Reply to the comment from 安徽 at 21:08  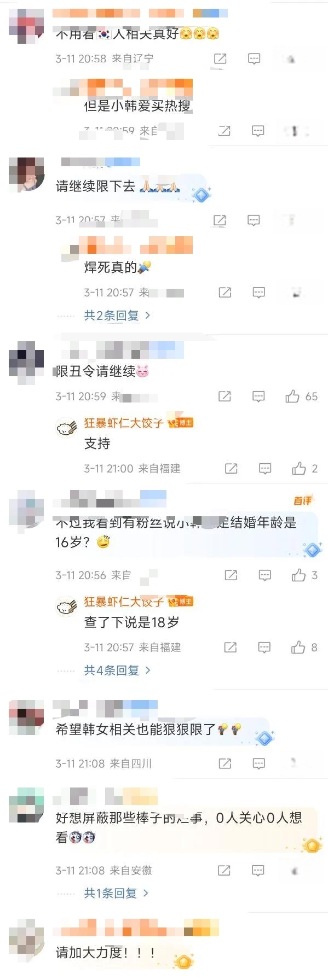click(x=257, y=870)
